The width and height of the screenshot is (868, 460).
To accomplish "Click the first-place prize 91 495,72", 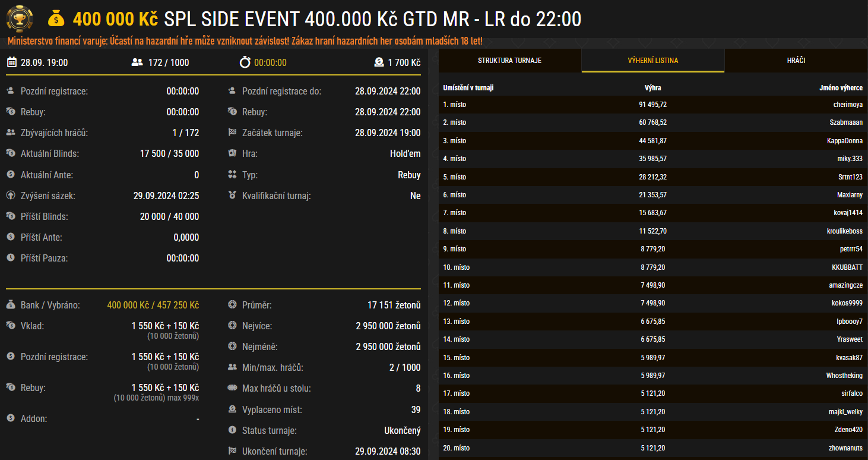I will 653,105.
